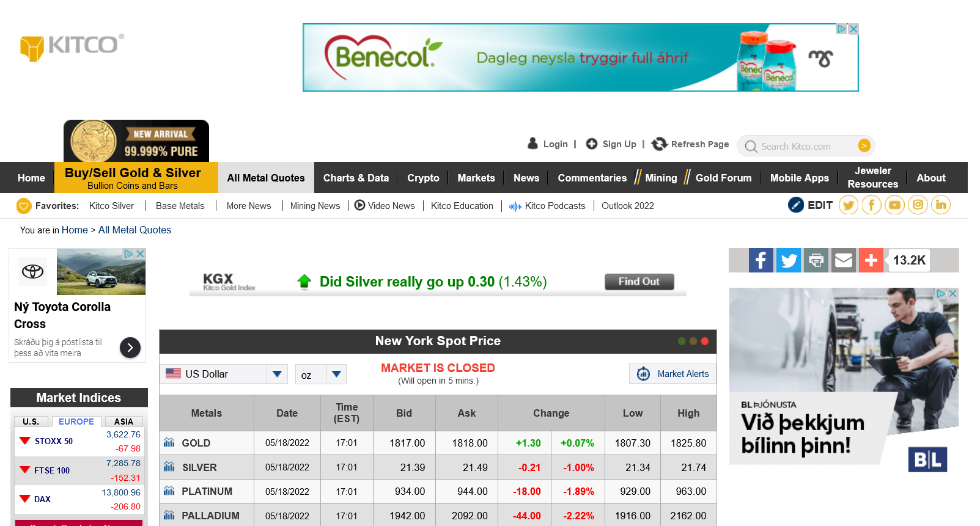This screenshot has width=980, height=526.
Task: Click the email share envelope icon
Action: [x=844, y=260]
